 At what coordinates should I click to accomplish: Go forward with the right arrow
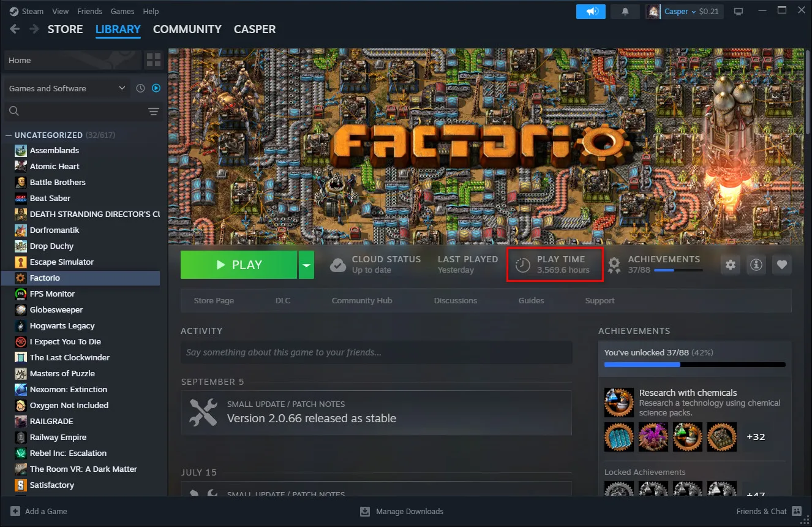point(34,29)
